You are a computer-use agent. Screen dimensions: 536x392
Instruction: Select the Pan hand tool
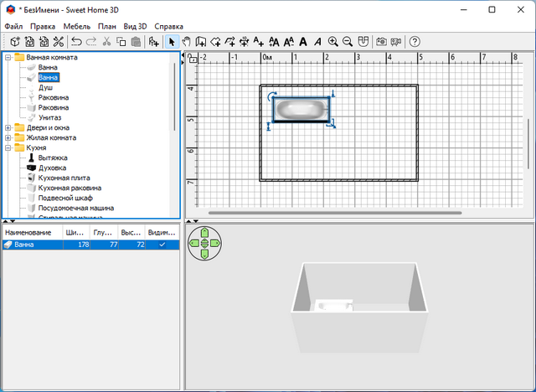pos(186,41)
